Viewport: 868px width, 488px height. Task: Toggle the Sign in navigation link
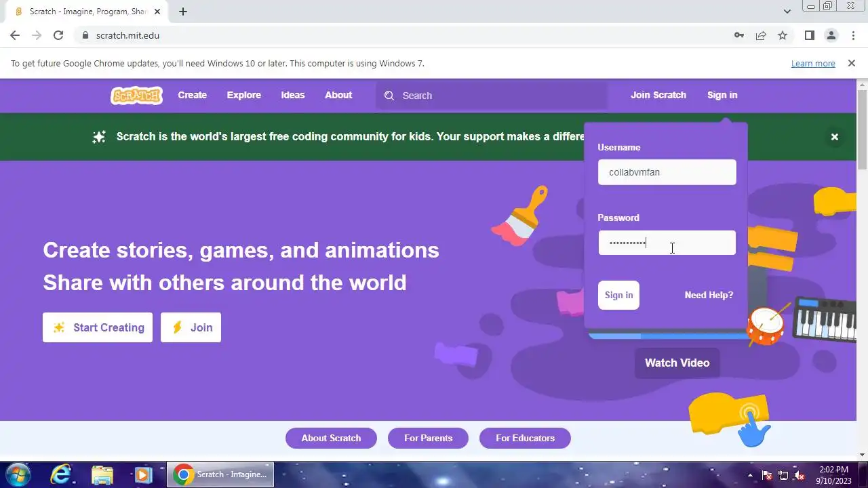(722, 96)
